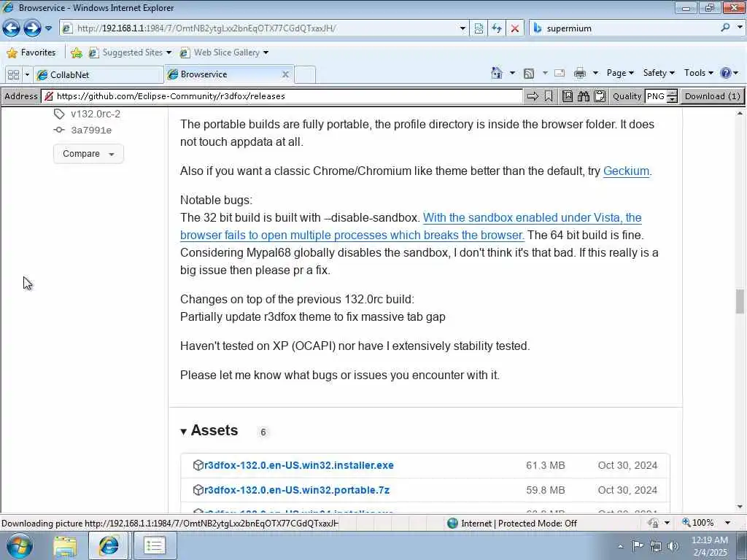Screen dimensions: 747x560
Task: Download r3dfox-132.0.en-US.win32.portable.7z
Action: tap(297, 490)
